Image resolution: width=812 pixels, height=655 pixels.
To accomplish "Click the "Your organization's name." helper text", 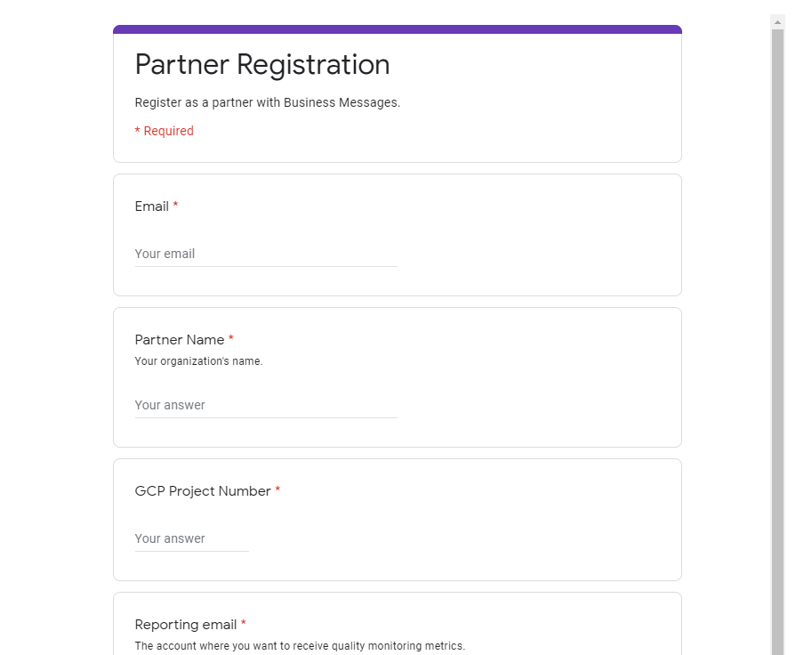I will [x=198, y=361].
